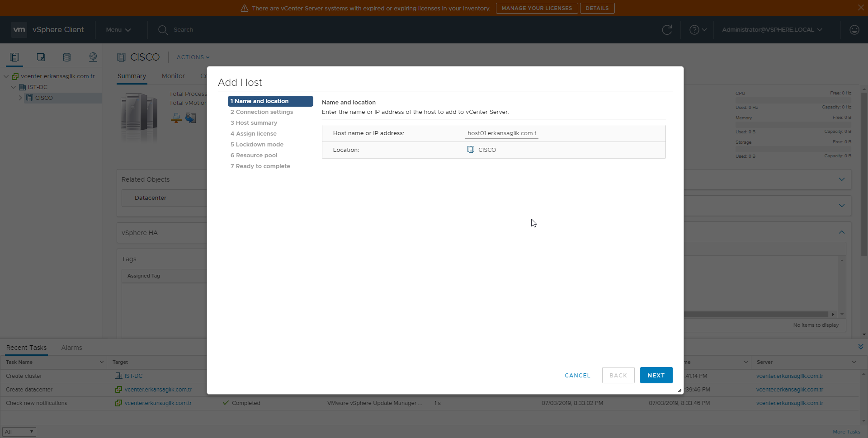
Task: Dismiss the license warning banner
Action: click(861, 8)
